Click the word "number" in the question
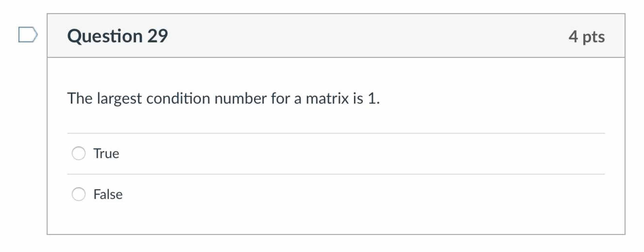The width and height of the screenshot is (644, 252). coord(241,98)
